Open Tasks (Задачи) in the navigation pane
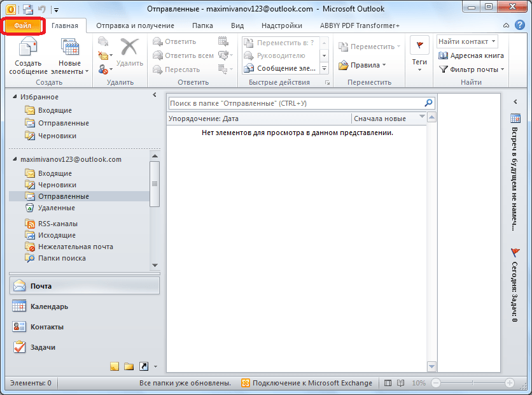 43,347
